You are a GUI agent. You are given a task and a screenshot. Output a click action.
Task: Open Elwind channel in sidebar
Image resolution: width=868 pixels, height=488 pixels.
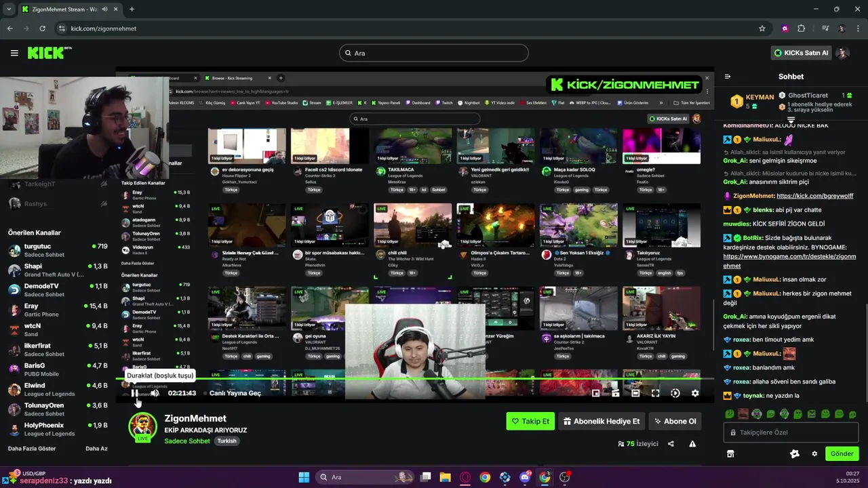(x=58, y=389)
